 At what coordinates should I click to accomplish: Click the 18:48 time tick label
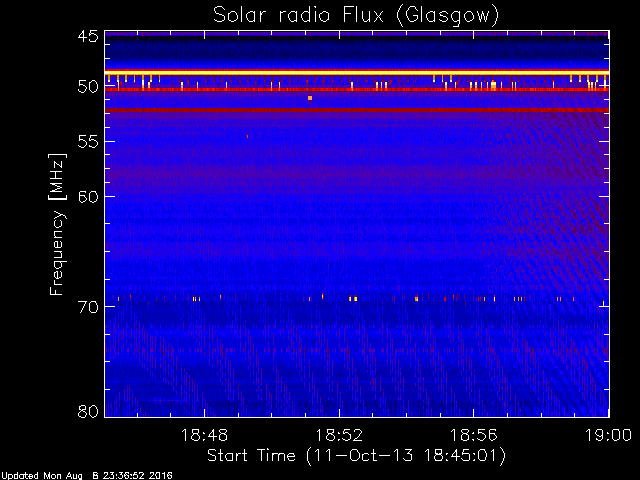click(204, 435)
